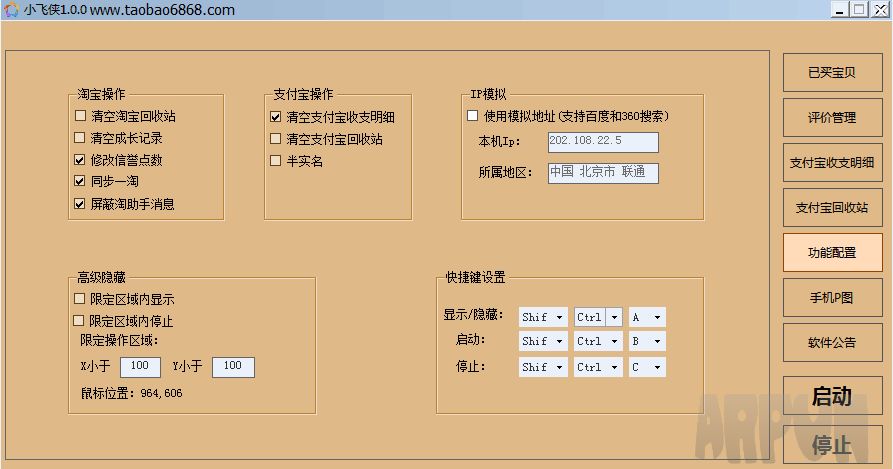Click the 淘宝操作 group title

click(x=101, y=94)
